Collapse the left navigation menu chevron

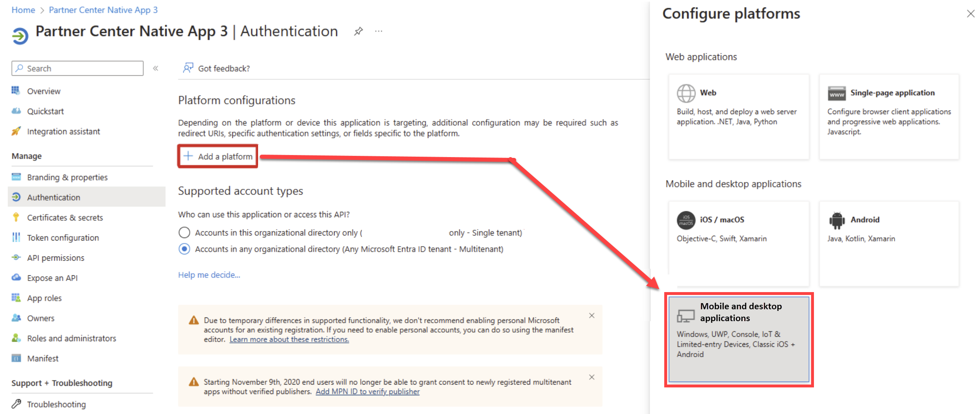(x=155, y=68)
